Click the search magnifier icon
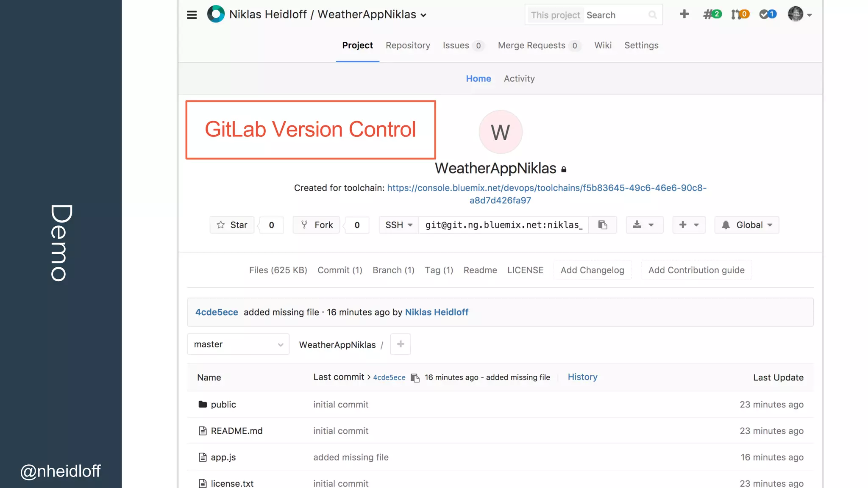 click(652, 15)
